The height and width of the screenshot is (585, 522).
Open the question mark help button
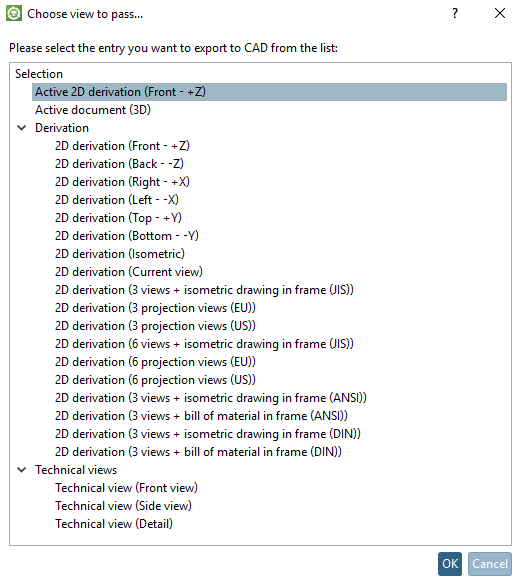tap(455, 13)
